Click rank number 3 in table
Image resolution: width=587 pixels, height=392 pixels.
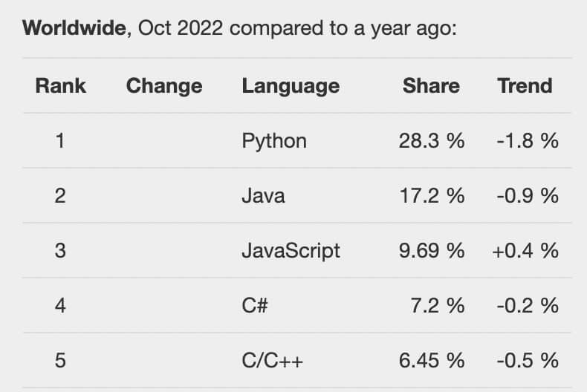60,251
